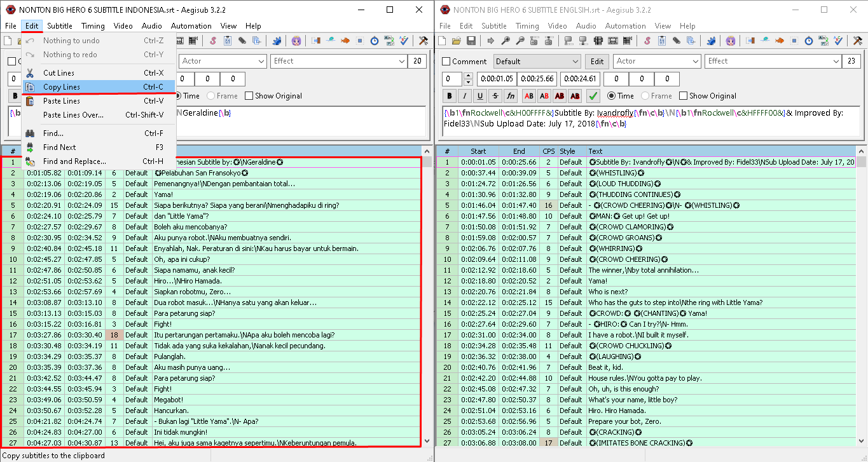Image resolution: width=868 pixels, height=462 pixels.
Task: Toggle Italic button in English window
Action: tap(465, 96)
